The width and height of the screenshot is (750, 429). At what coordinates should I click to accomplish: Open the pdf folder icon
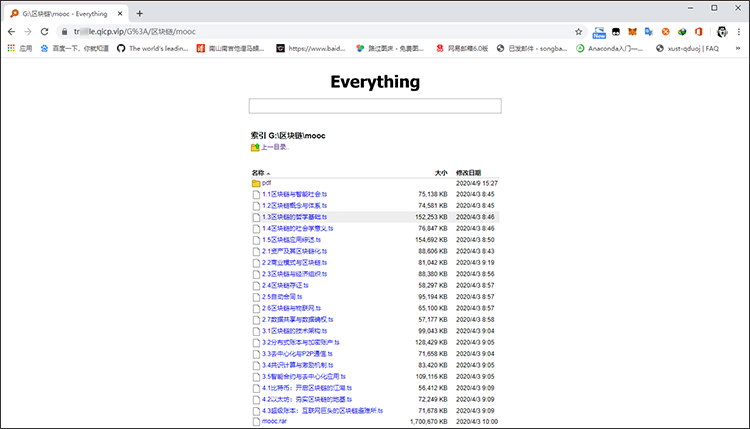tap(256, 183)
